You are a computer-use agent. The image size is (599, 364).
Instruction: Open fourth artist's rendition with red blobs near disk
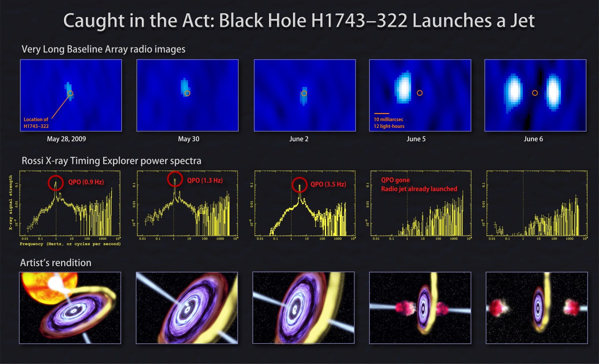[420, 308]
